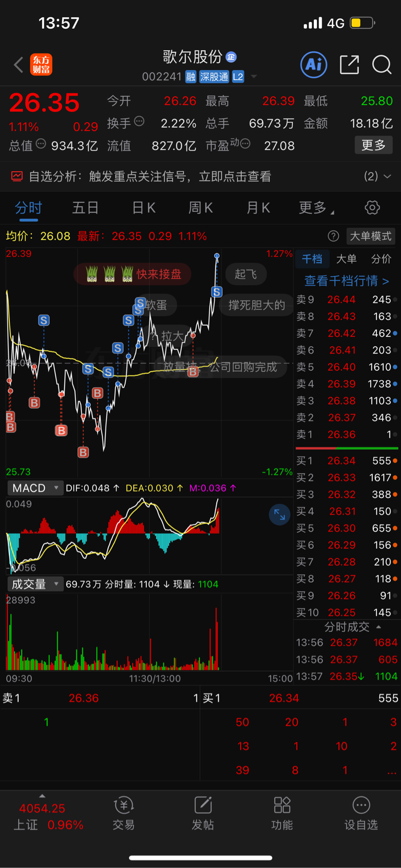Select 卖5 row at 26.40

pyautogui.click(x=347, y=367)
